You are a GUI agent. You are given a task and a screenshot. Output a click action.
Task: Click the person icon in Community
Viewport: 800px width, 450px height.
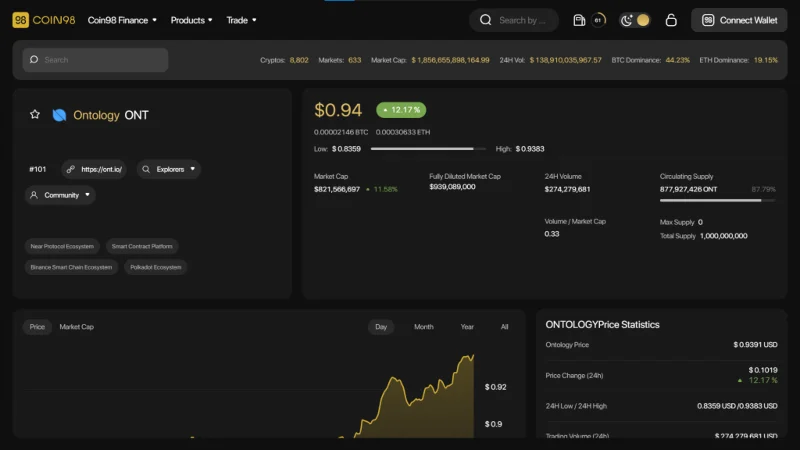click(34, 195)
